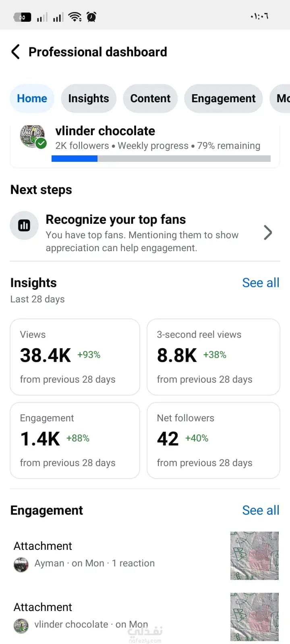290x644 pixels.
Task: Tap the vlinder chocolate page avatar
Action: tap(33, 136)
